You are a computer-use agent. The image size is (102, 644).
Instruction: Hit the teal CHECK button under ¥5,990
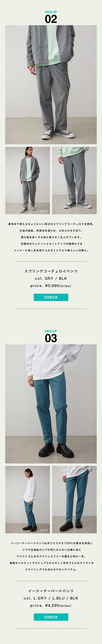51,297
